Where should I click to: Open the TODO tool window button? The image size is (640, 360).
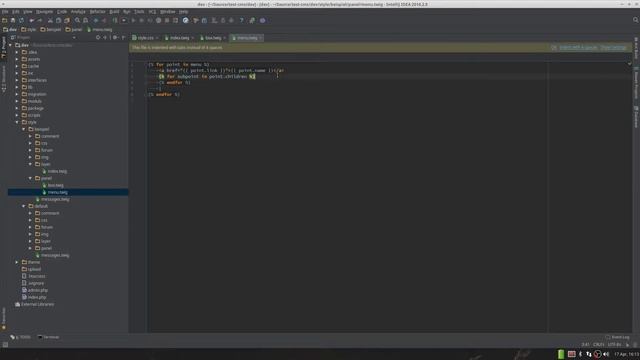(x=20, y=337)
